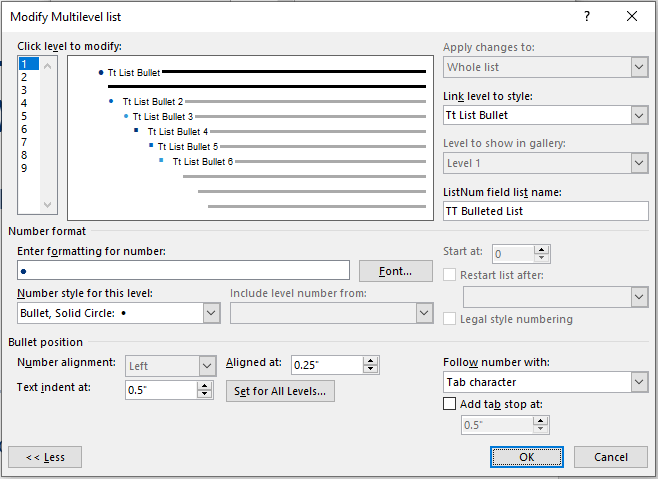The image size is (658, 479).
Task: Expand the Number style for this level dropdown
Action: point(210,313)
